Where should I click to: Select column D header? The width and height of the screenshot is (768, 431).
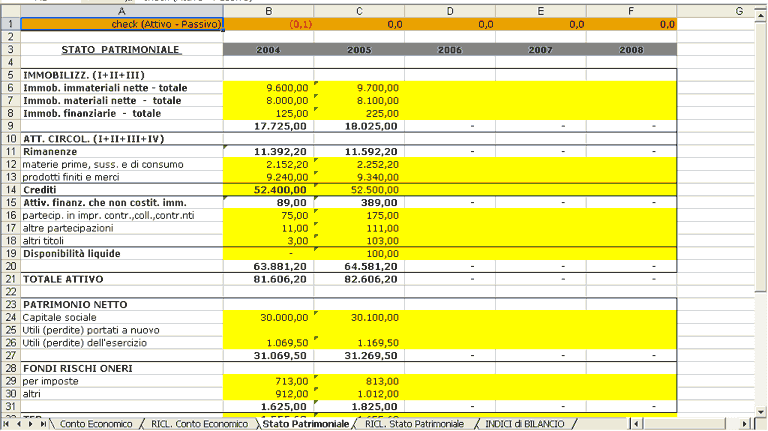click(x=450, y=11)
